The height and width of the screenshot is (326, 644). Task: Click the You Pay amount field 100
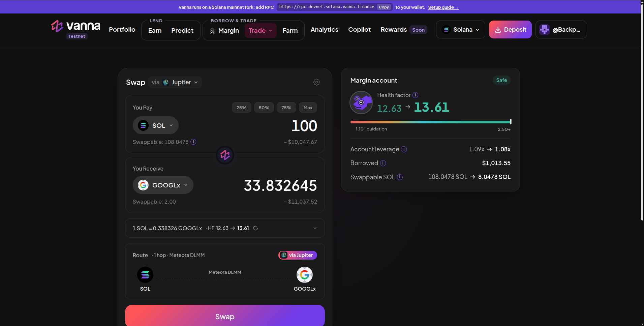click(x=304, y=126)
